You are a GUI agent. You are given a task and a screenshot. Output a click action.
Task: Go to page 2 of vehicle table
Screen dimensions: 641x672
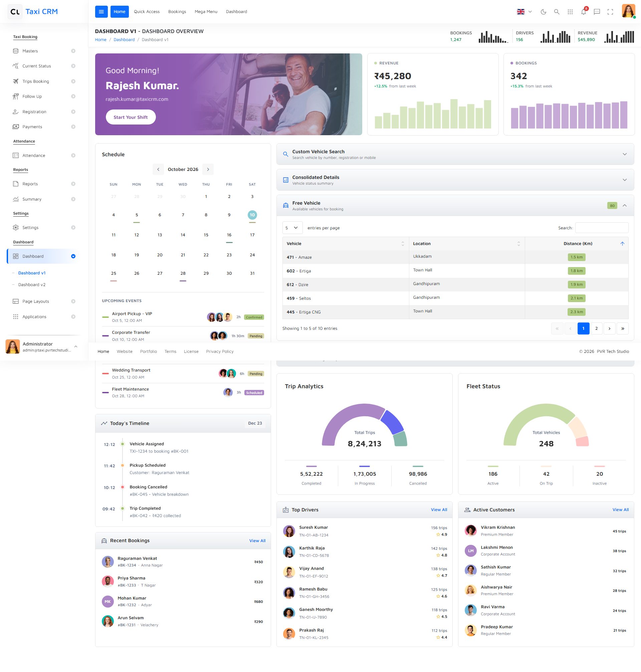(x=597, y=328)
